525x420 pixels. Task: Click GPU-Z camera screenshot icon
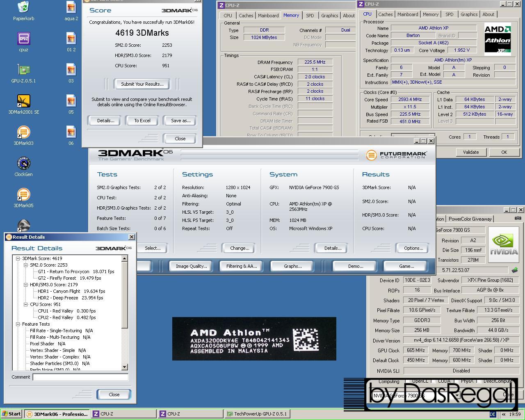point(518,218)
